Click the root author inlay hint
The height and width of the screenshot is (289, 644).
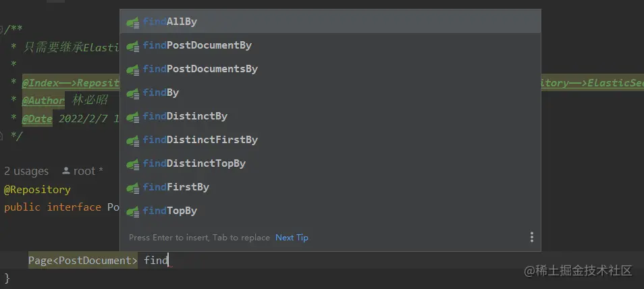click(x=82, y=171)
